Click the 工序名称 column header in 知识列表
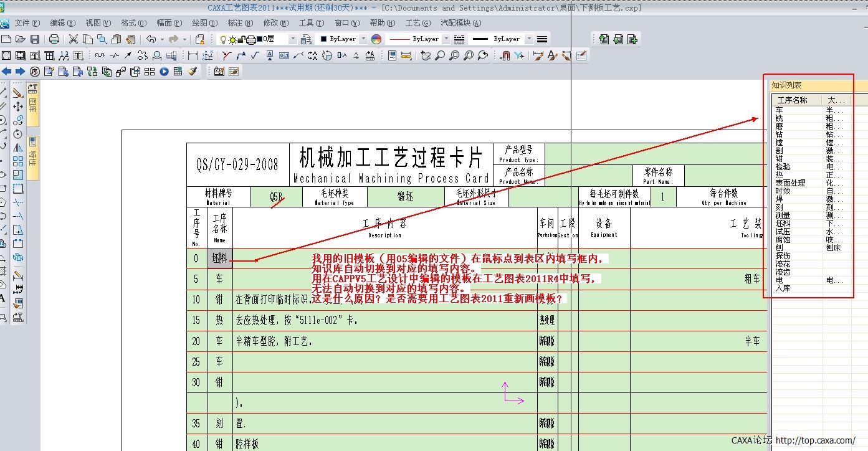 [793, 100]
